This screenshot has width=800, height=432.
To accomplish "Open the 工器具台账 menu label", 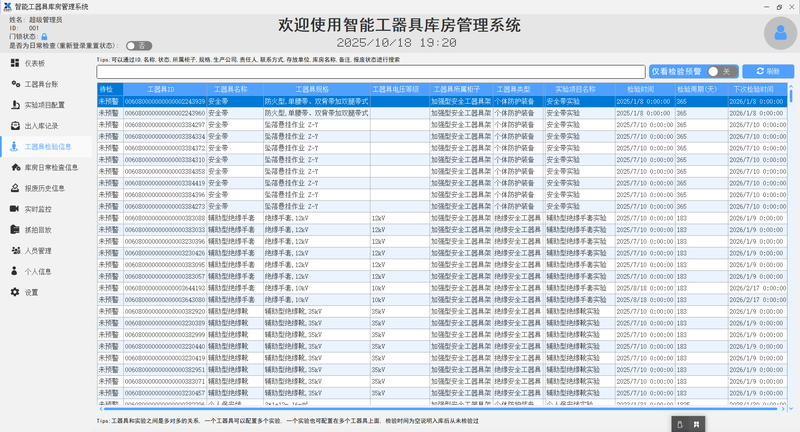I will point(41,84).
